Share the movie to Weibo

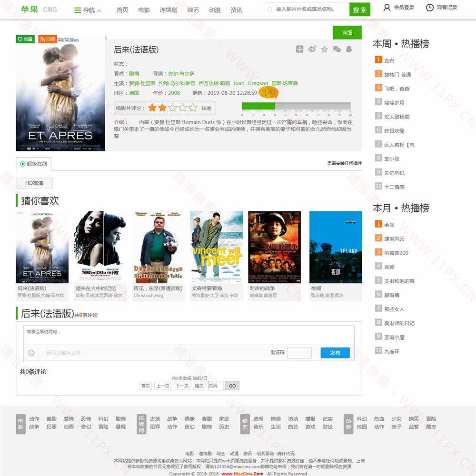coord(312,49)
